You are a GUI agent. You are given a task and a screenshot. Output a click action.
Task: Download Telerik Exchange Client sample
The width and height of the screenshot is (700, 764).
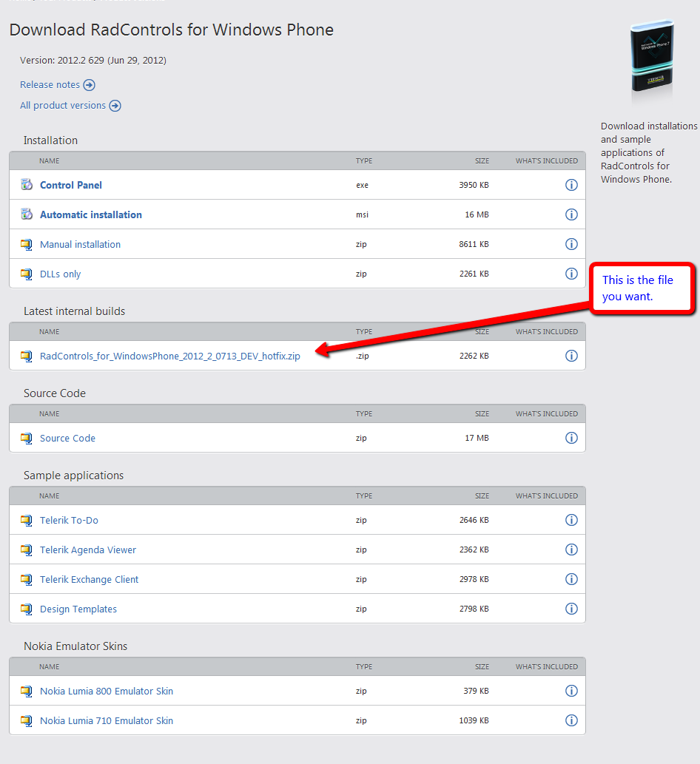tap(90, 579)
